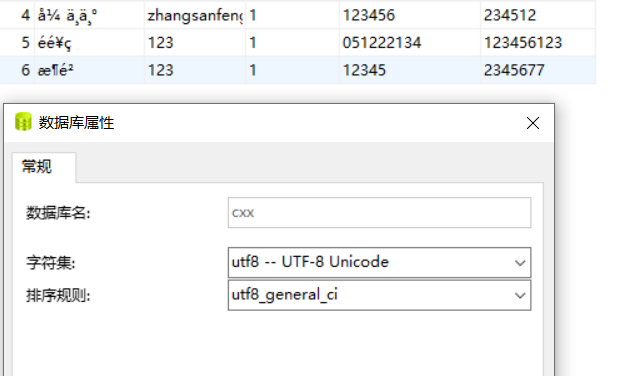The height and width of the screenshot is (376, 627).
Task: Close the 数据库属性 dialog
Action: coord(533,123)
